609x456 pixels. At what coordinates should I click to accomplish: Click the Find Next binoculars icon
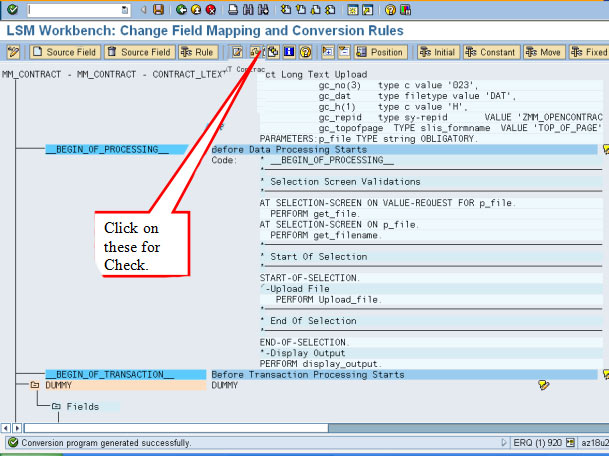(263, 9)
